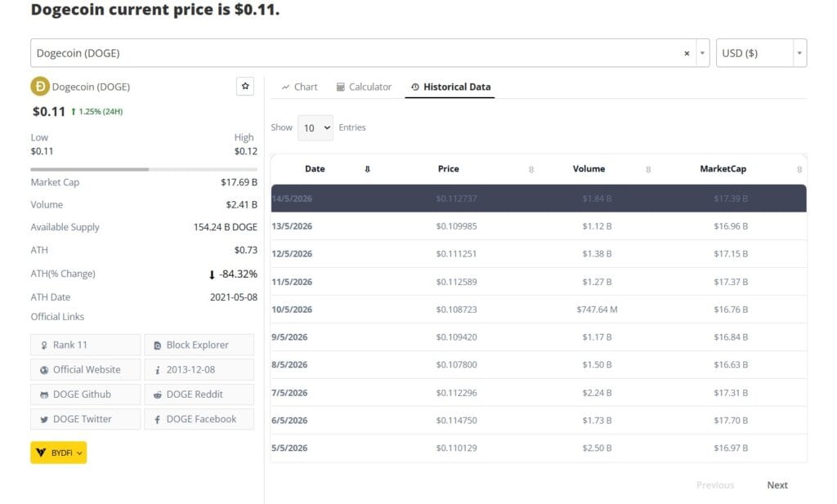Image resolution: width=837 pixels, height=504 pixels.
Task: Open the DOGE Twitter link
Action: click(85, 419)
